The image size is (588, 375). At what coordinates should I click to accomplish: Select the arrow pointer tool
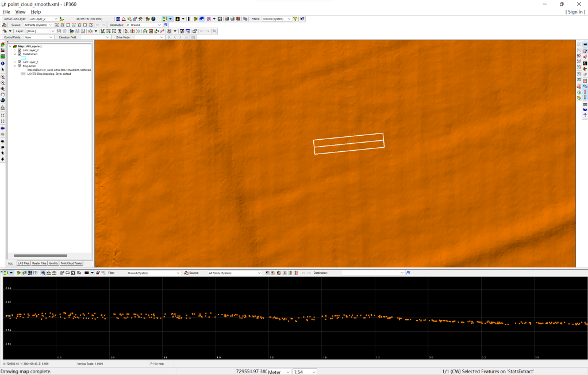click(3, 70)
